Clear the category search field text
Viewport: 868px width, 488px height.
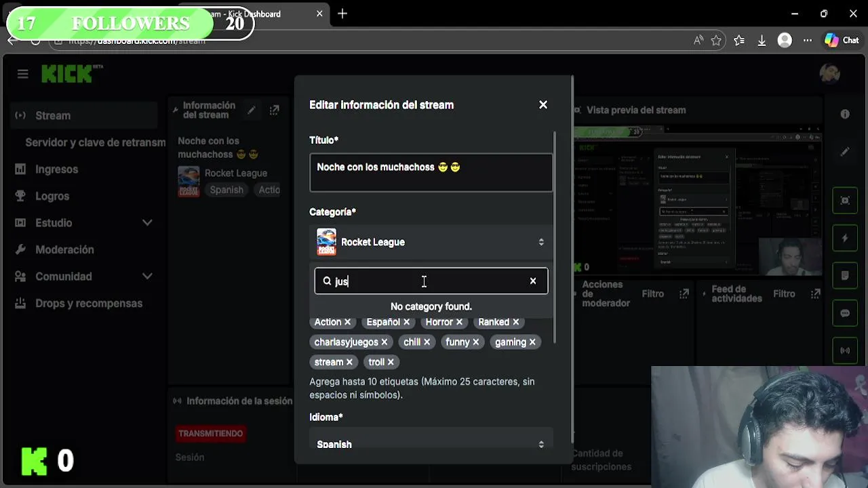click(x=533, y=281)
